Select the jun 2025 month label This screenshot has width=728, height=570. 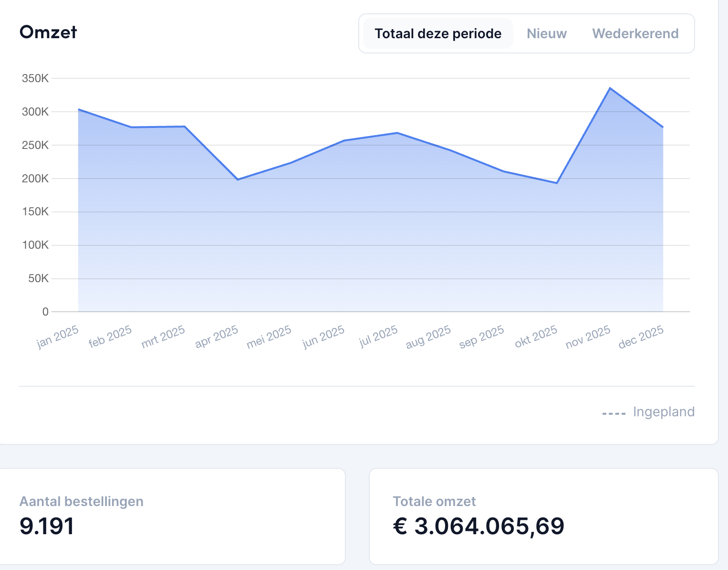point(323,335)
